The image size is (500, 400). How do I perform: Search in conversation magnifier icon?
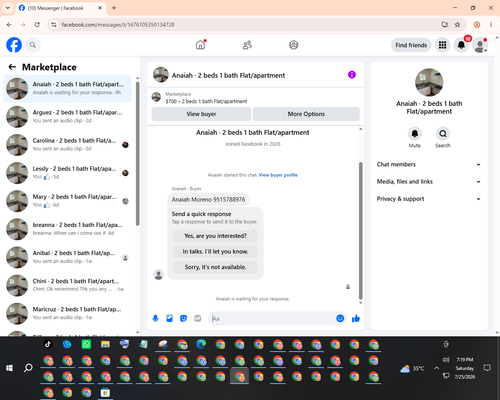443,134
